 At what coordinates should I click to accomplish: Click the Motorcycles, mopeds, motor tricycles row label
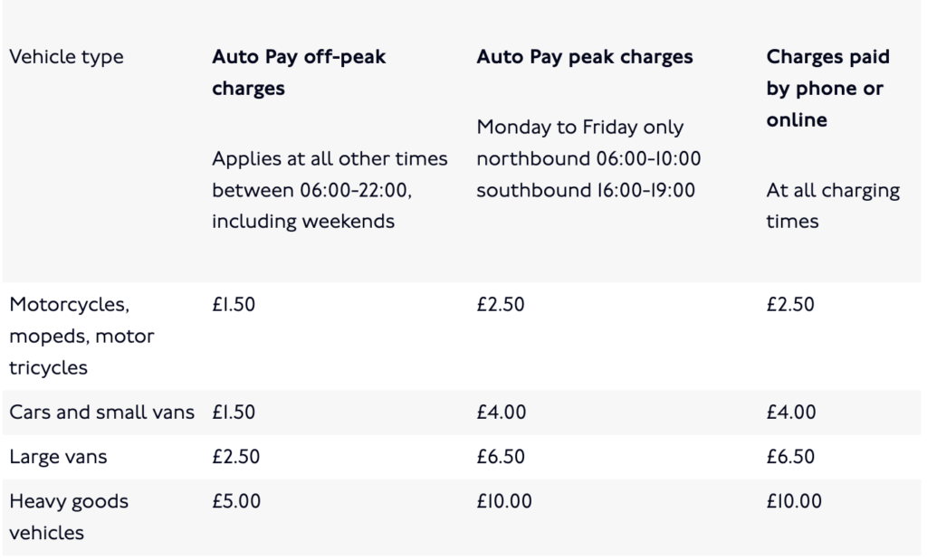(81, 336)
